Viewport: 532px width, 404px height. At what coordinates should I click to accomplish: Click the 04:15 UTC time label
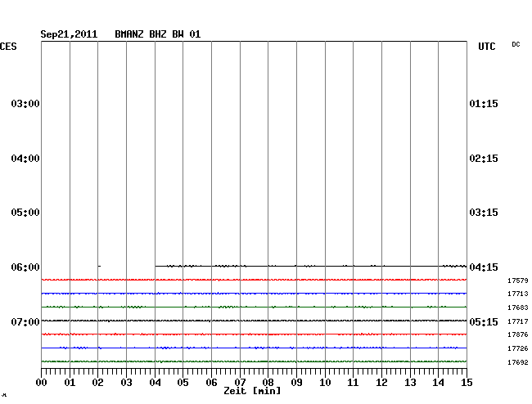(x=484, y=267)
